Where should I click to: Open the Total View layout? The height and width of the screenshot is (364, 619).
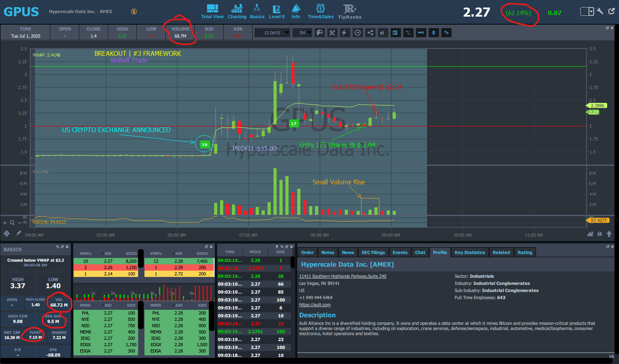[x=213, y=11]
